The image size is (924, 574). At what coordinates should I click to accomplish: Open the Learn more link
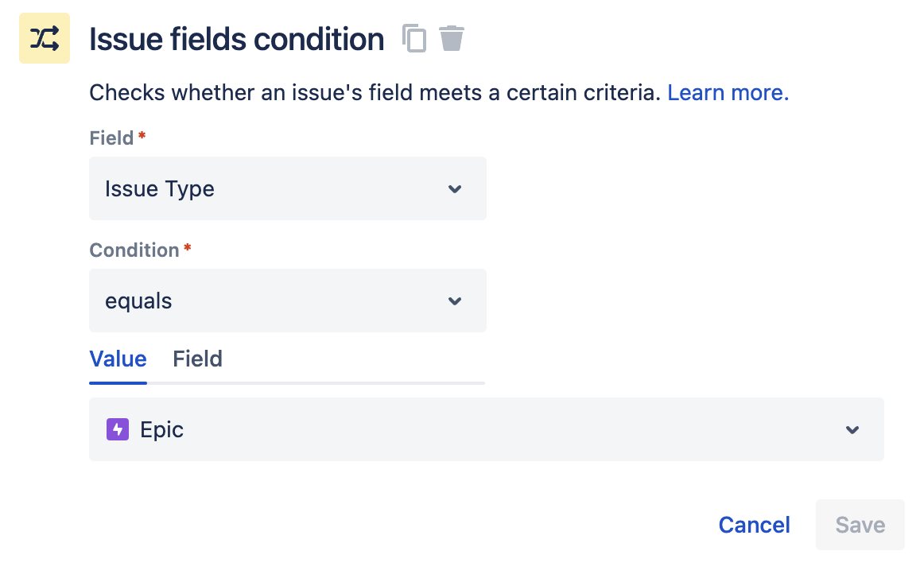[x=728, y=92]
